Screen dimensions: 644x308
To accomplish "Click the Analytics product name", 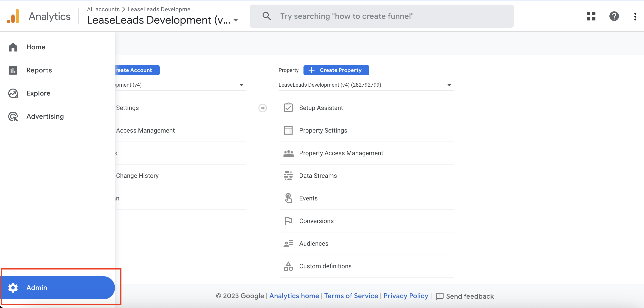I will 50,17.
